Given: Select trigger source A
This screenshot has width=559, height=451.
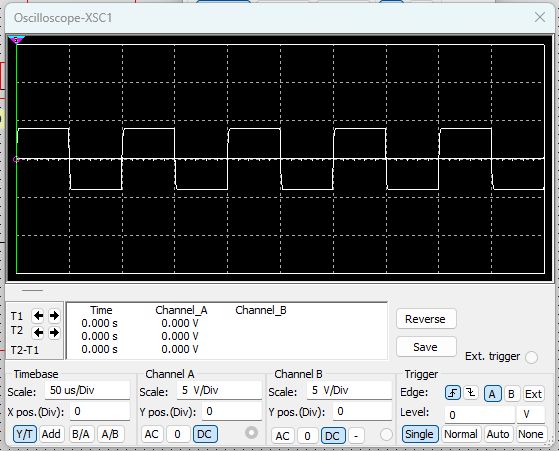Looking at the screenshot, I should pos(492,394).
